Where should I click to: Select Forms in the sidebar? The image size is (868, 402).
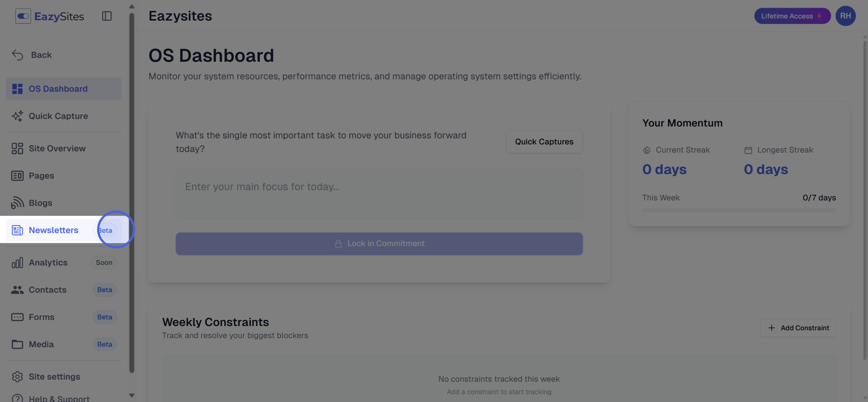pos(42,317)
